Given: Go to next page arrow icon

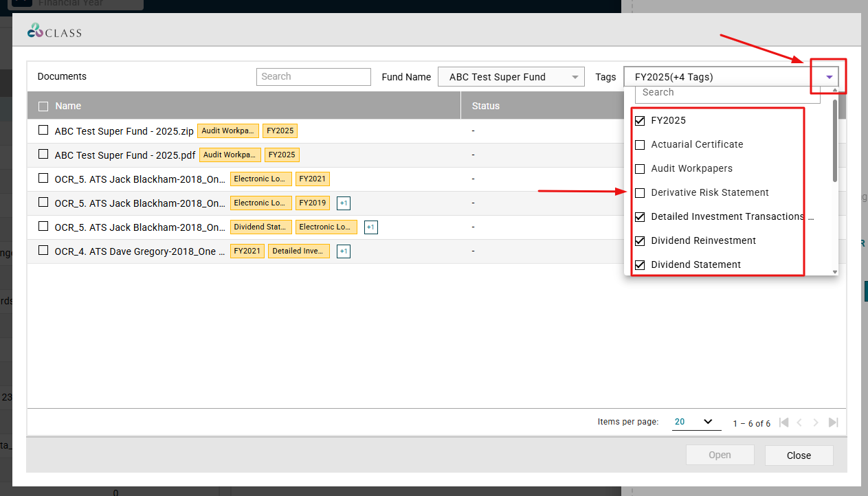Looking at the screenshot, I should 816,422.
